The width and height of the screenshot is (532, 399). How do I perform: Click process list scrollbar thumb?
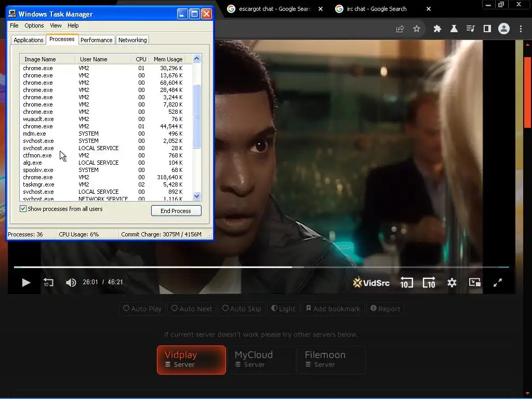coord(197,116)
